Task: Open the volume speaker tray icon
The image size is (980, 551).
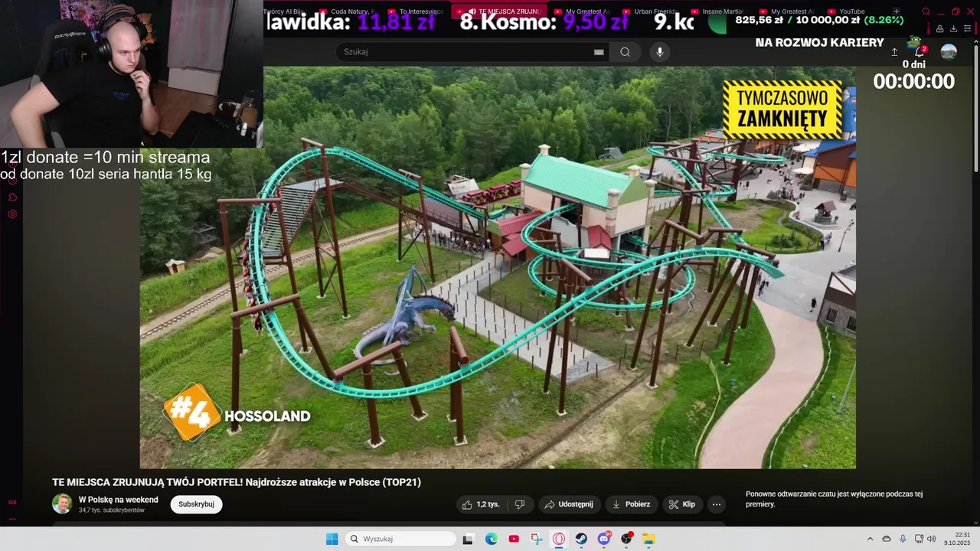Action: click(931, 539)
